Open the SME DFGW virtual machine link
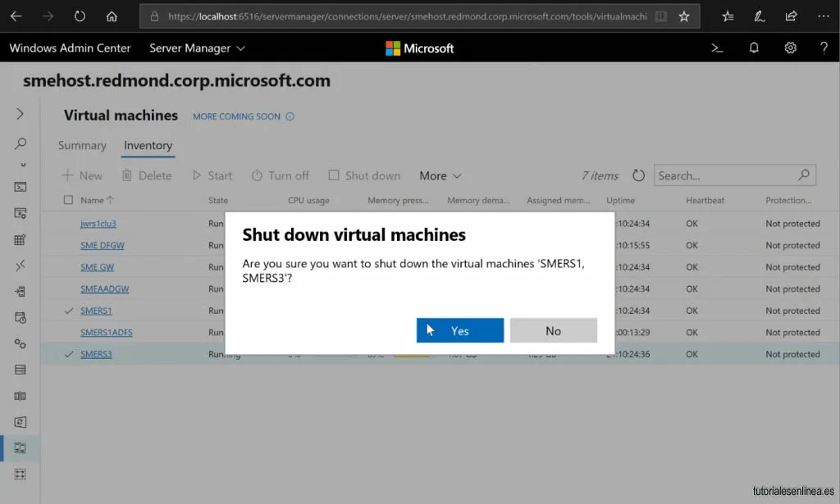This screenshot has width=840, height=504. [103, 246]
